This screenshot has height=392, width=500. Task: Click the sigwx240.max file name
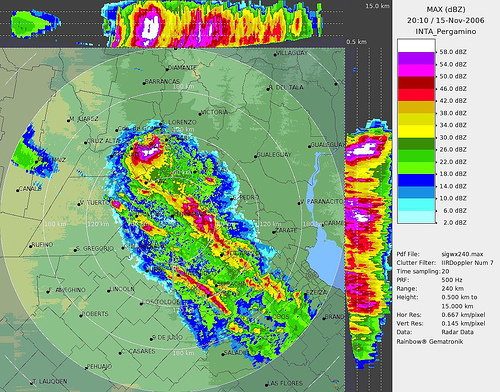coord(462,254)
